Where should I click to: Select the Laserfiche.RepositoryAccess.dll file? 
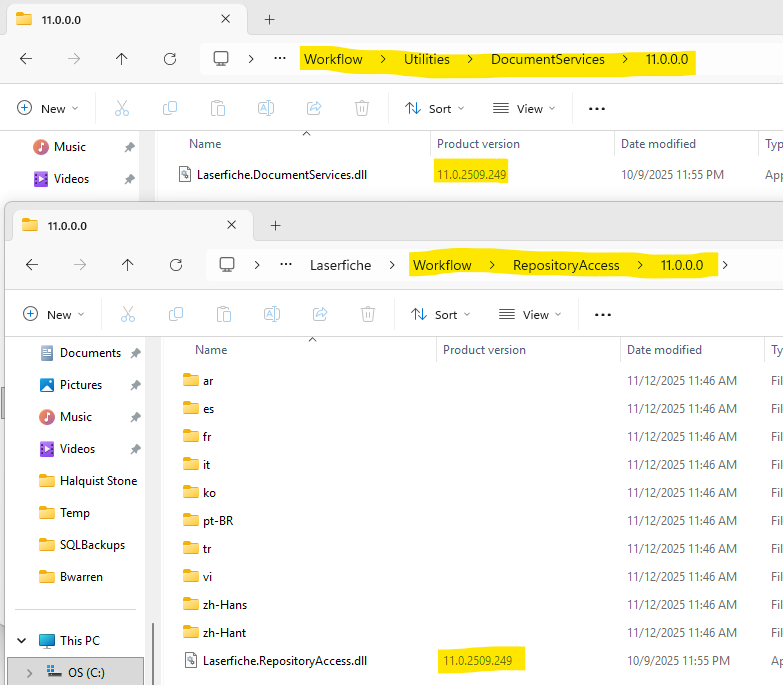(x=285, y=661)
